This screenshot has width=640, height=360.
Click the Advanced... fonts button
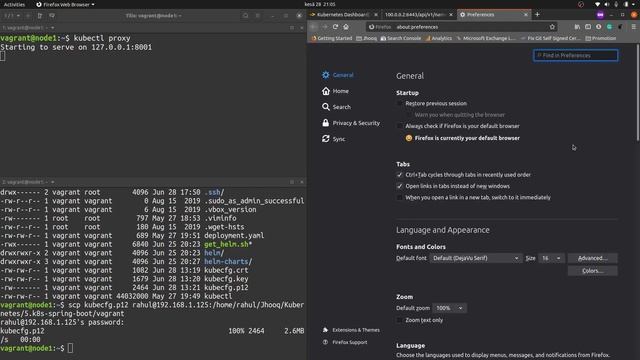[592, 258]
